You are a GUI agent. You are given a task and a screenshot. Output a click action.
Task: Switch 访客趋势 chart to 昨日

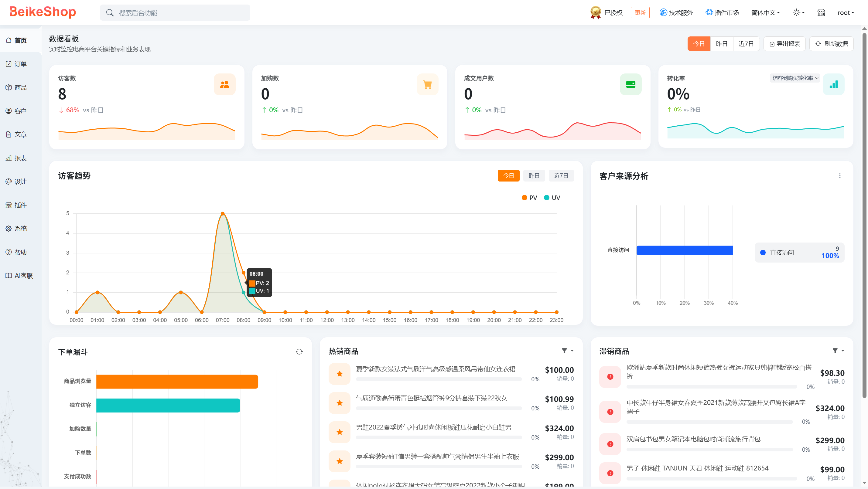534,176
